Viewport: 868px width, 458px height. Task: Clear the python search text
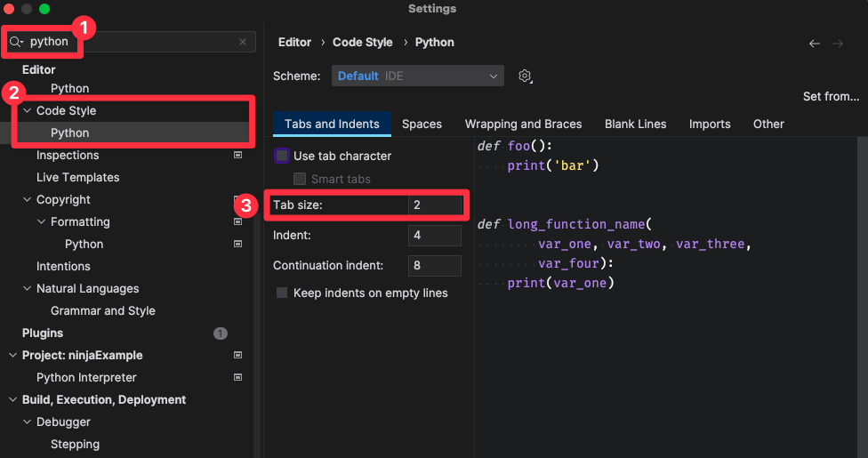pyautogui.click(x=243, y=42)
